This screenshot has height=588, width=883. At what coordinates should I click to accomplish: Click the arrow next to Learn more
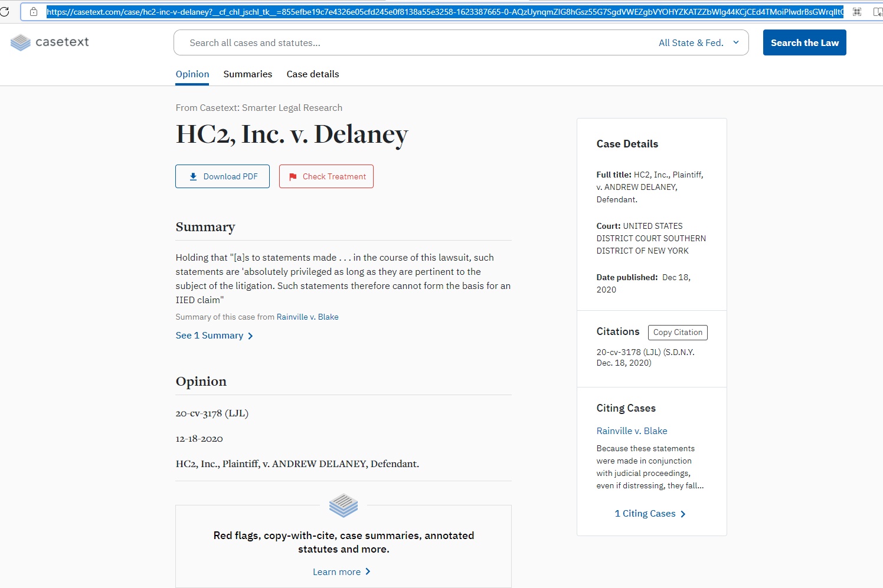point(368,571)
